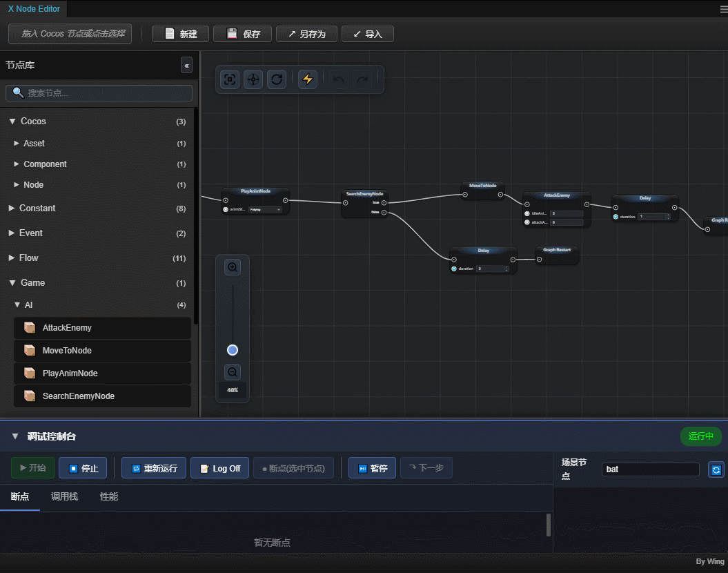Click the false output port on SearchEnemyNode
This screenshot has height=573, width=728.
pyautogui.click(x=384, y=213)
